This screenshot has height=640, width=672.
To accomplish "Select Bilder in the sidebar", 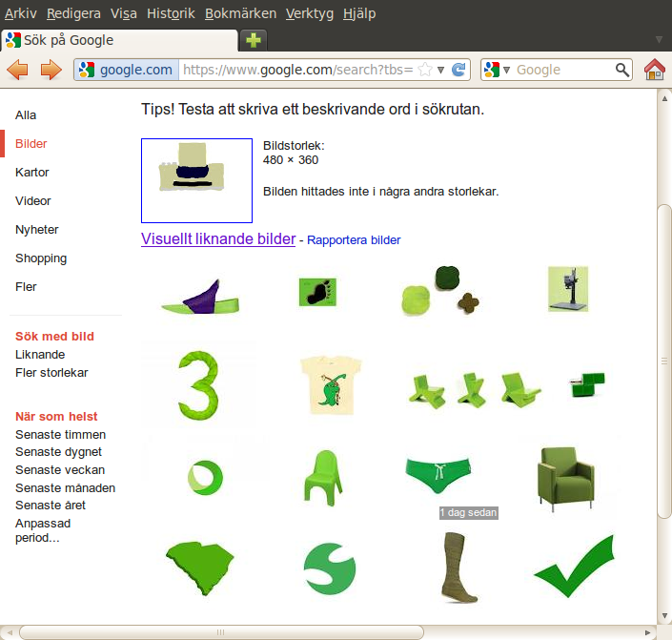I will coord(31,144).
